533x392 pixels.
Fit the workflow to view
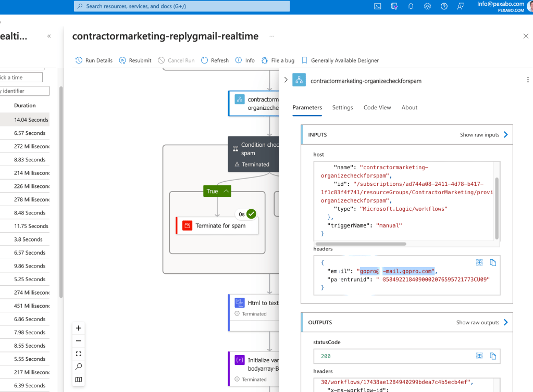click(79, 353)
